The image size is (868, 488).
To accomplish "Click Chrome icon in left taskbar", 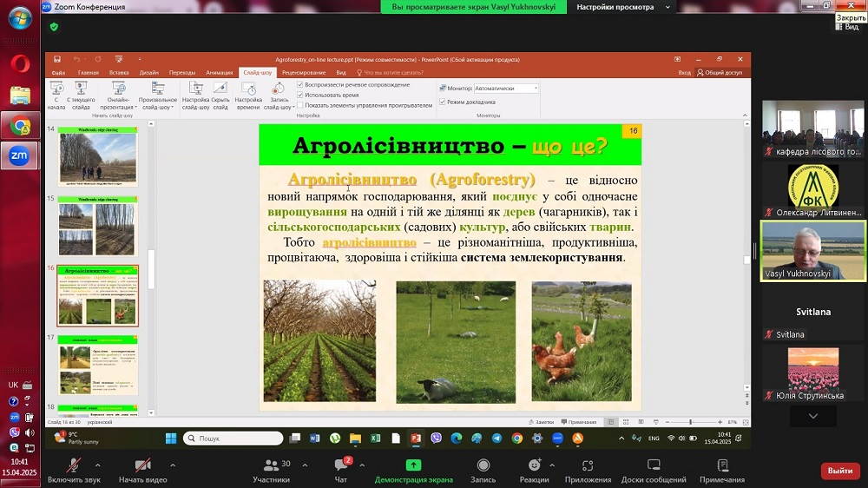I will click(x=21, y=126).
